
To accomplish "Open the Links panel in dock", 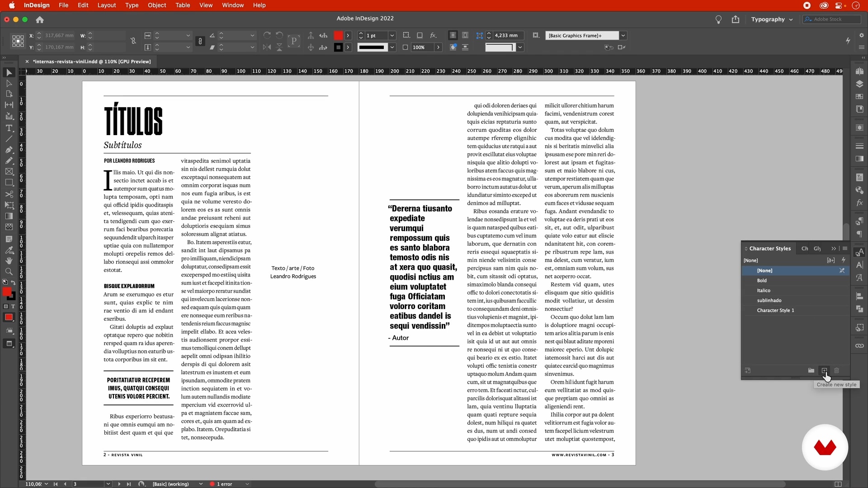I will coord(859,346).
